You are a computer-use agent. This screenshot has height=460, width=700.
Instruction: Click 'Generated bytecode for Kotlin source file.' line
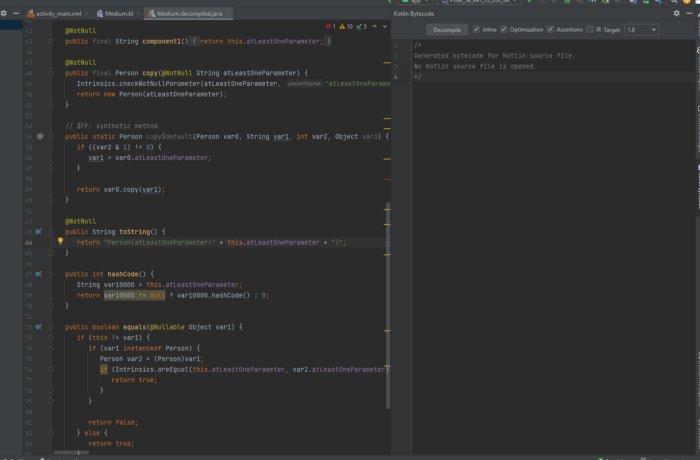tap(494, 56)
